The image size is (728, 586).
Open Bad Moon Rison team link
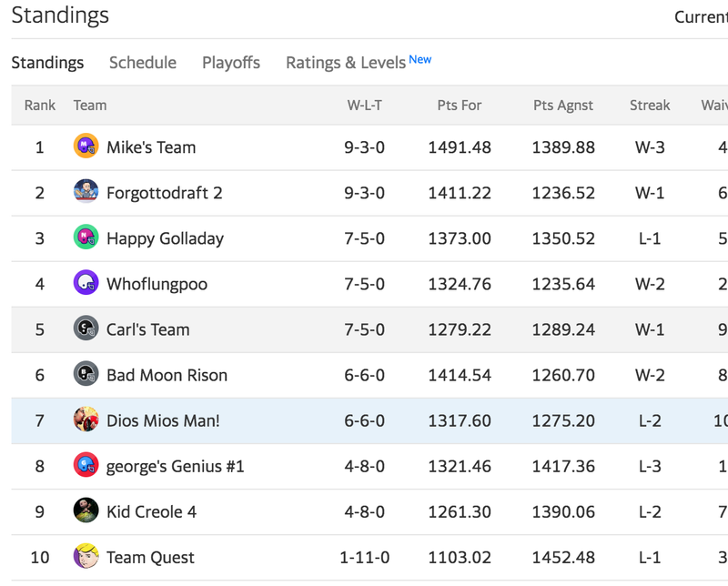[167, 375]
